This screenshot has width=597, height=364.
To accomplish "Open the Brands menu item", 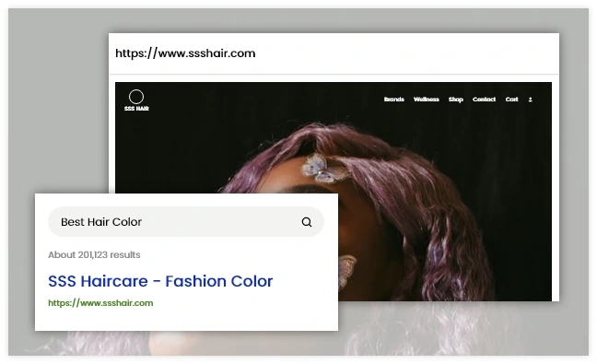I will click(x=393, y=100).
